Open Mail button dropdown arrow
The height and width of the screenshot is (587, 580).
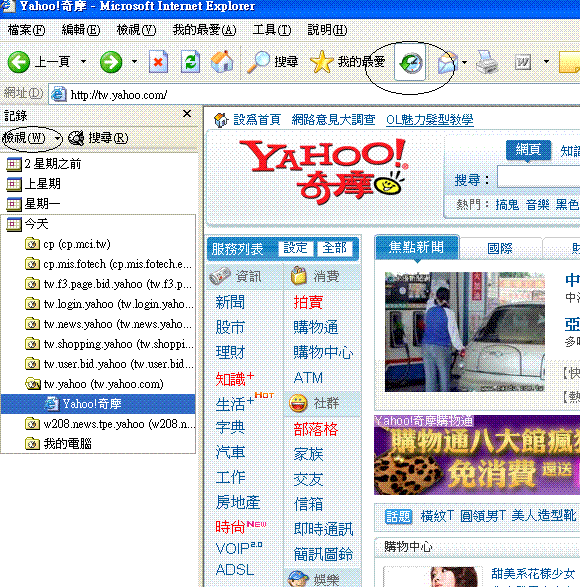point(464,62)
